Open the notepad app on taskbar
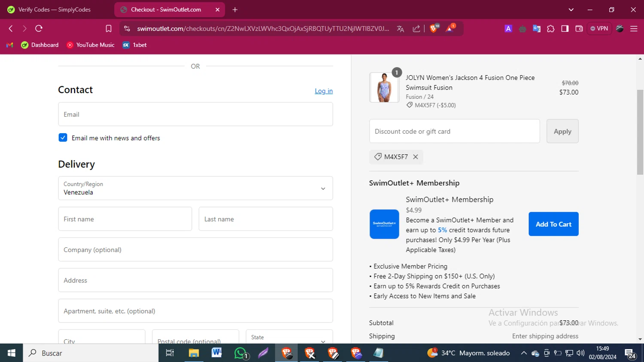Viewport: 644px width, 362px height. (x=378, y=353)
